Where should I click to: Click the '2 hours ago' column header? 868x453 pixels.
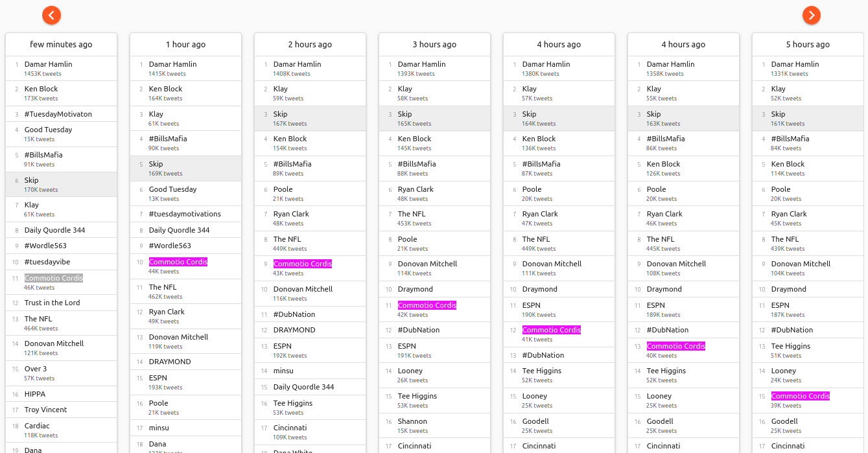[311, 45]
